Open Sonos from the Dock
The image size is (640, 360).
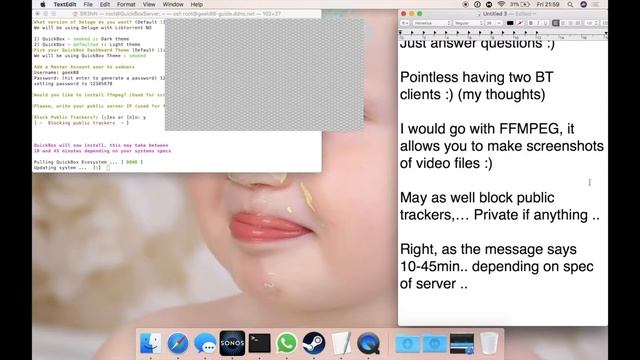[232, 343]
